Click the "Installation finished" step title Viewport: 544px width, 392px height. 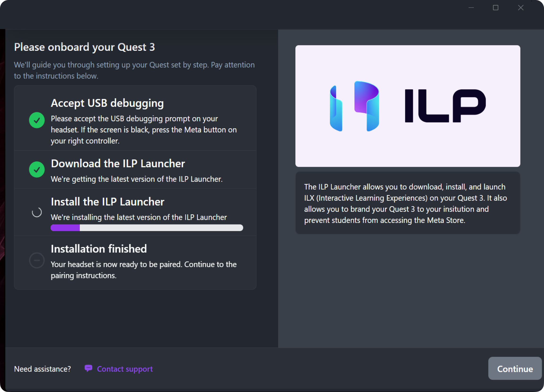pyautogui.click(x=99, y=249)
